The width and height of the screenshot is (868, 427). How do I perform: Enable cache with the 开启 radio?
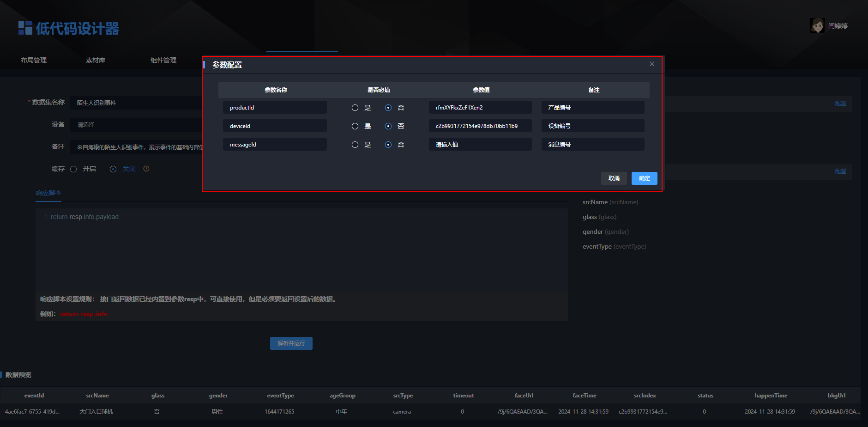[73, 169]
